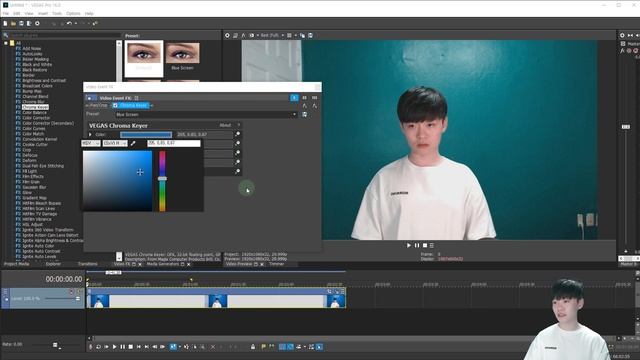Click the Save icon in main toolbar
Screen dimensions: 640x360
pyautogui.click(x=21, y=24)
